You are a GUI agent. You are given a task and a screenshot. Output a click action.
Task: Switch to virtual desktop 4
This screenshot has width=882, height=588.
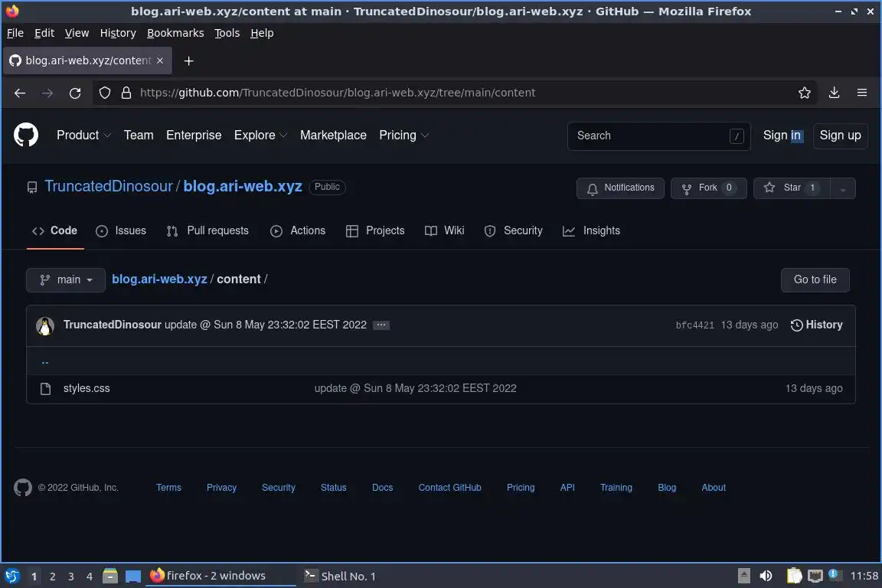(90, 577)
